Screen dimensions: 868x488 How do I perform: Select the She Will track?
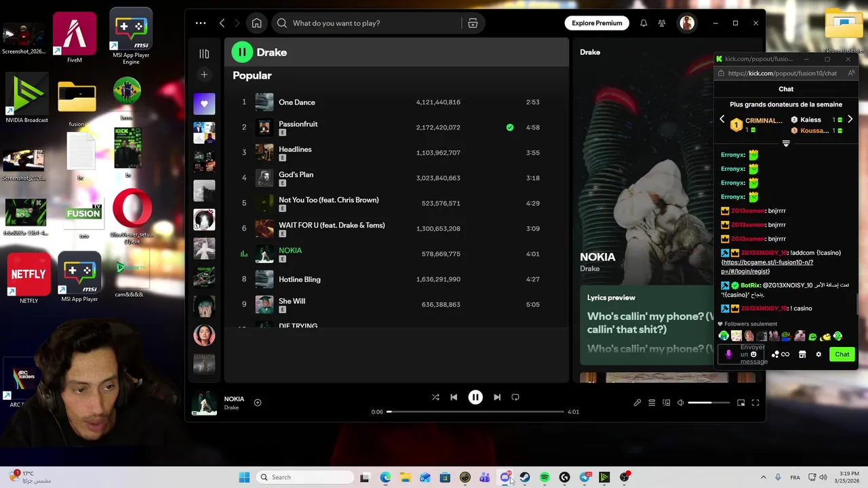coord(397,304)
